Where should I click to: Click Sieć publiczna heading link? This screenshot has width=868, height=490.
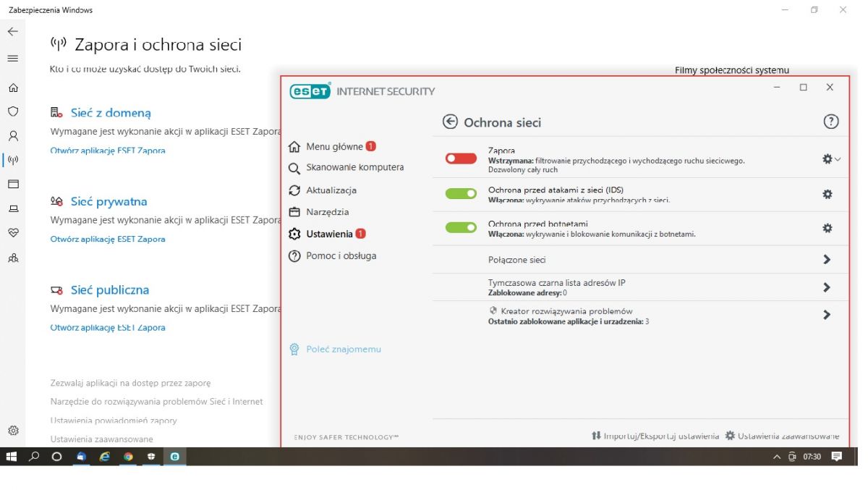coord(110,290)
